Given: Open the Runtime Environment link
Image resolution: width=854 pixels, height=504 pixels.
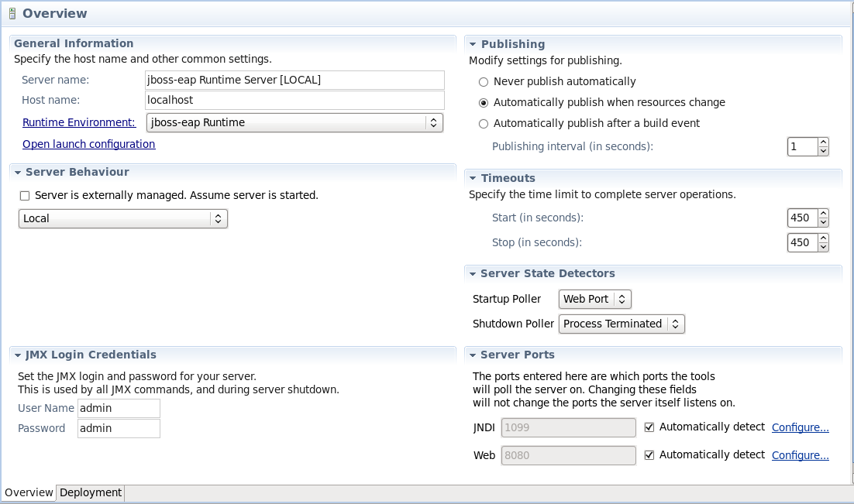Looking at the screenshot, I should pyautogui.click(x=79, y=122).
